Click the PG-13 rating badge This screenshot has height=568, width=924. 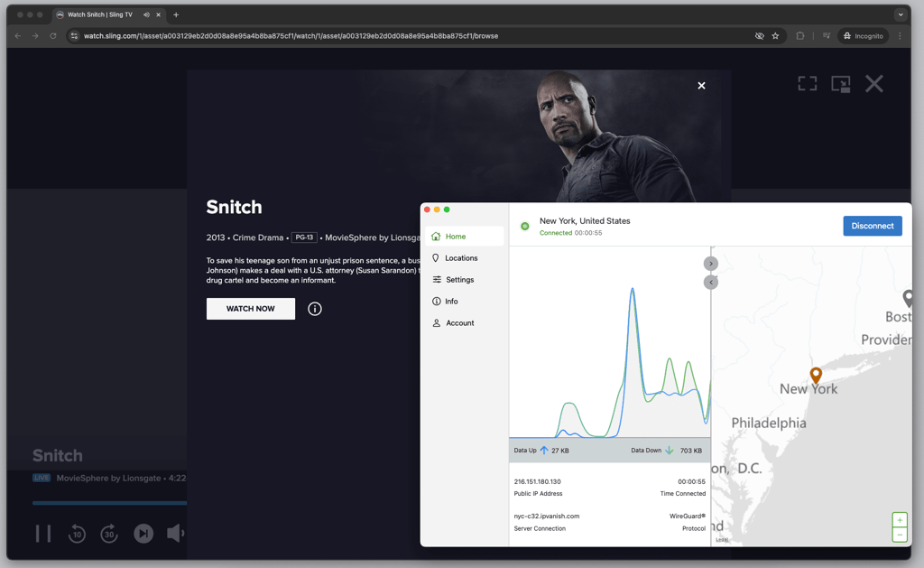304,237
